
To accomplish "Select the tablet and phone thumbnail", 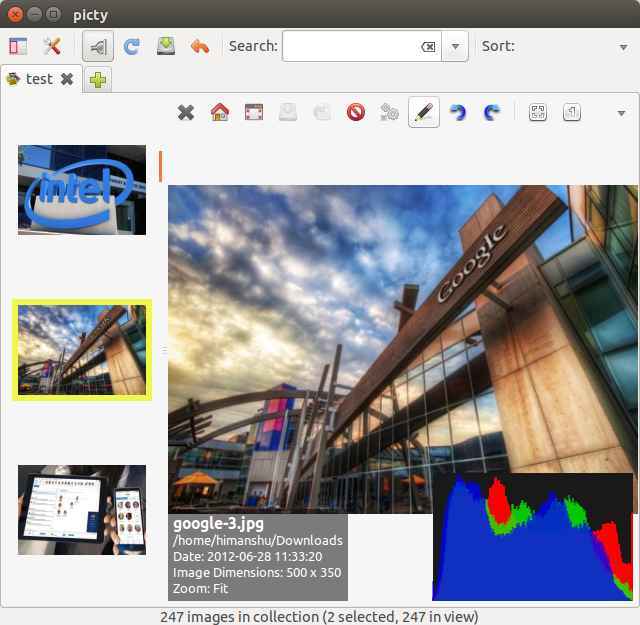I will coord(82,510).
